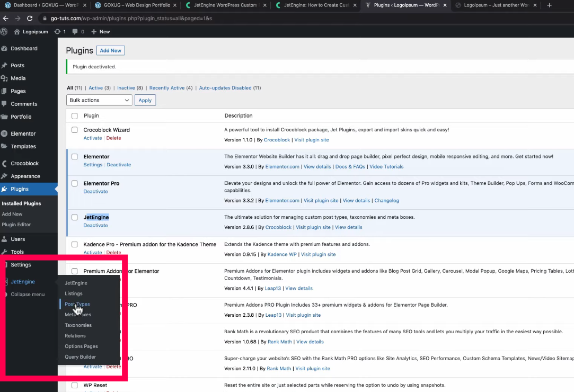Click the home icon beside Logoipsum
This screenshot has width=574, height=392.
tap(17, 32)
